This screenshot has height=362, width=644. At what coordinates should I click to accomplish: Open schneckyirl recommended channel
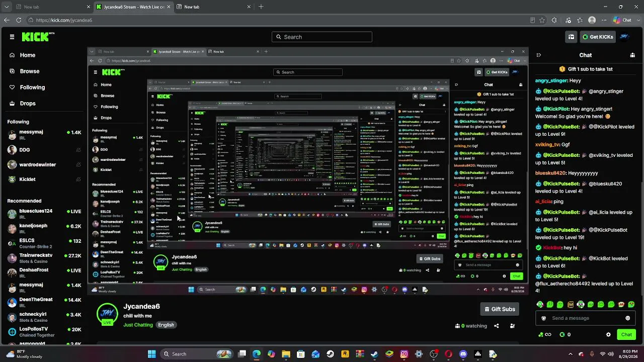coord(44,317)
